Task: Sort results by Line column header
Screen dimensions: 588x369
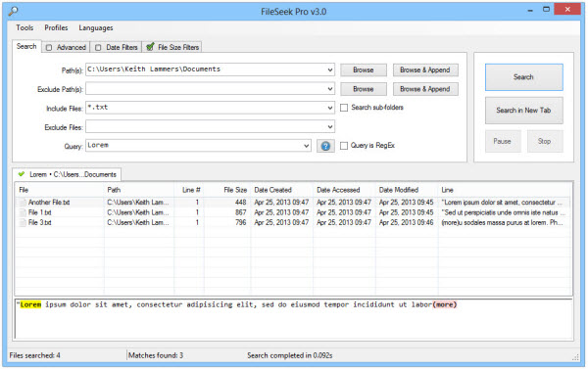Action: 505,190
